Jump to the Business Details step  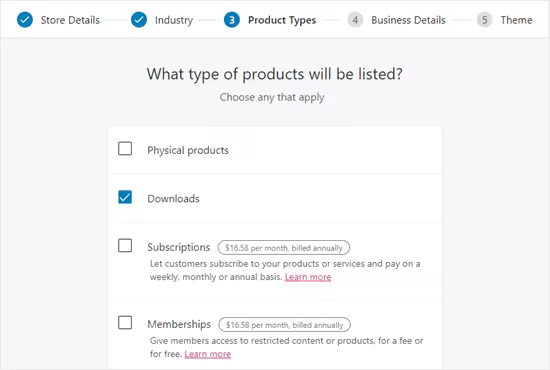[408, 20]
